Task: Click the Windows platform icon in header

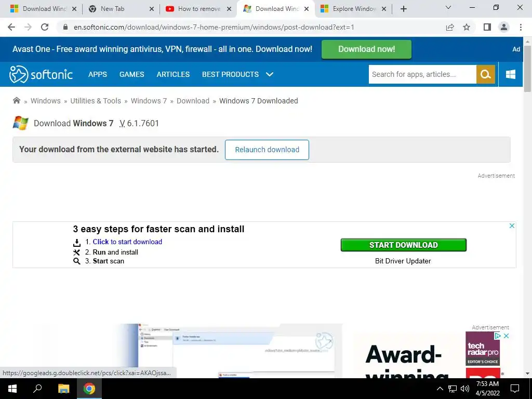Action: coord(511,74)
